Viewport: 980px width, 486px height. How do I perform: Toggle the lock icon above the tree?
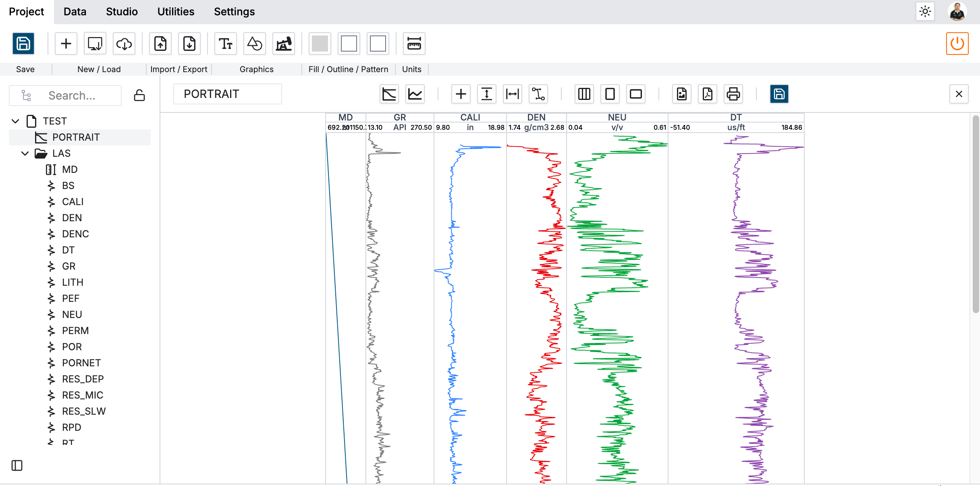[x=139, y=95]
